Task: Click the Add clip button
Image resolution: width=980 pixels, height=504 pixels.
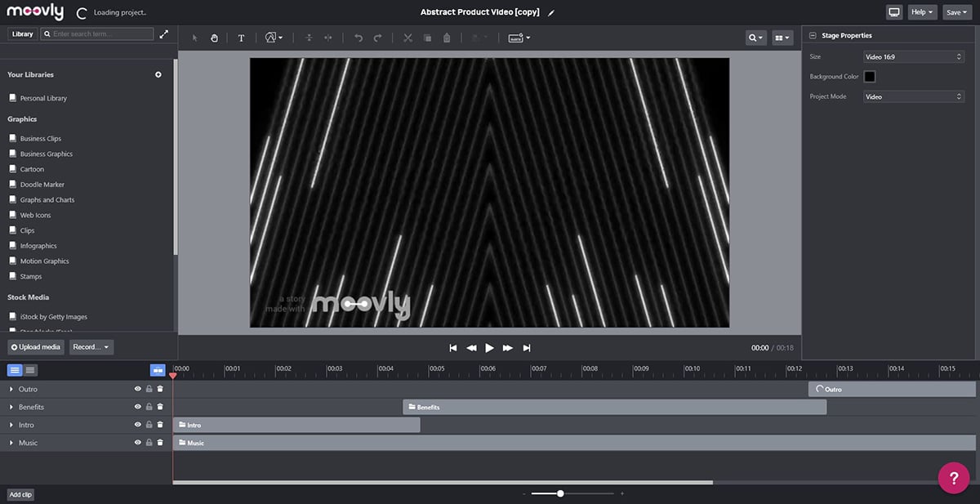Action: 20,494
